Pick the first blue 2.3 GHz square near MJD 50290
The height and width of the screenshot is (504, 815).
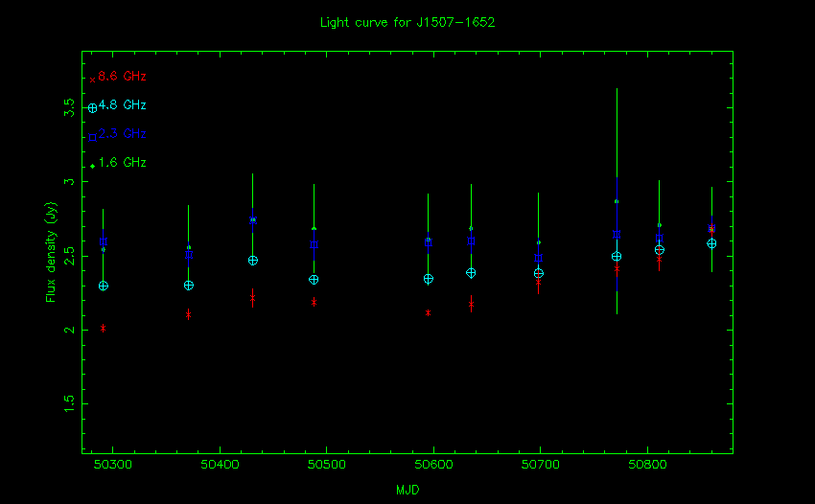click(103, 241)
